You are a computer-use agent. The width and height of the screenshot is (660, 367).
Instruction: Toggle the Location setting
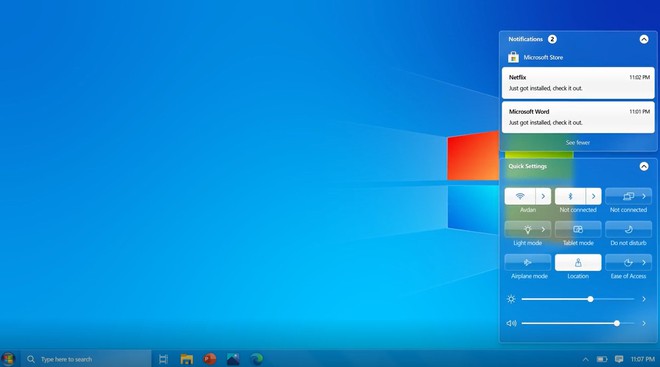coord(578,262)
